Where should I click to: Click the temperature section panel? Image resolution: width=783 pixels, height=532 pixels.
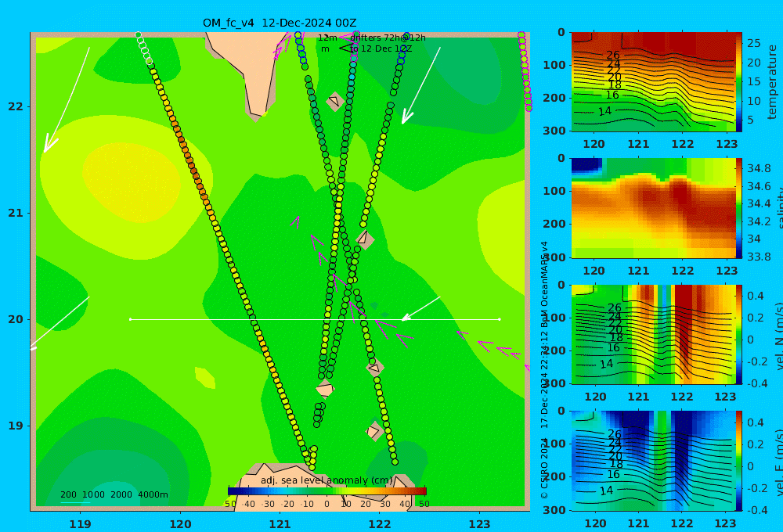(653, 82)
